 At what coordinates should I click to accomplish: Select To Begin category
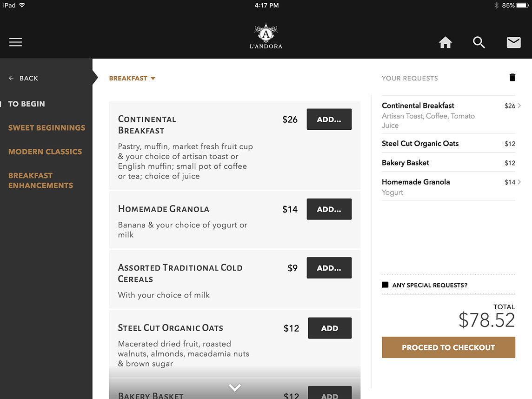tap(27, 104)
